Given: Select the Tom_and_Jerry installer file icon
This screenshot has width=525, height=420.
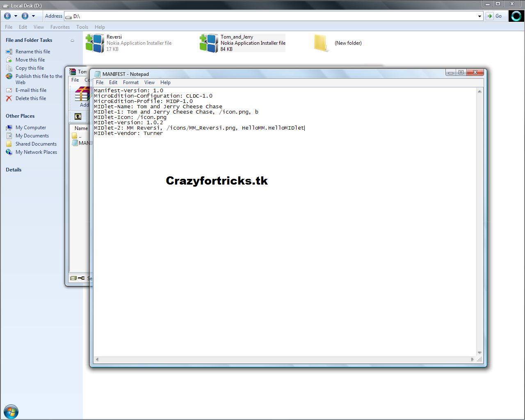Looking at the screenshot, I should pyautogui.click(x=209, y=43).
